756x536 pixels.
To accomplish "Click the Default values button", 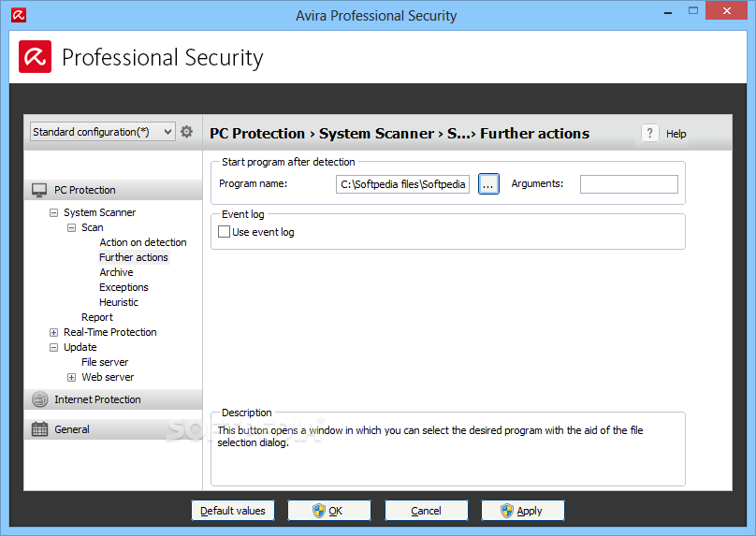I will pos(233,511).
